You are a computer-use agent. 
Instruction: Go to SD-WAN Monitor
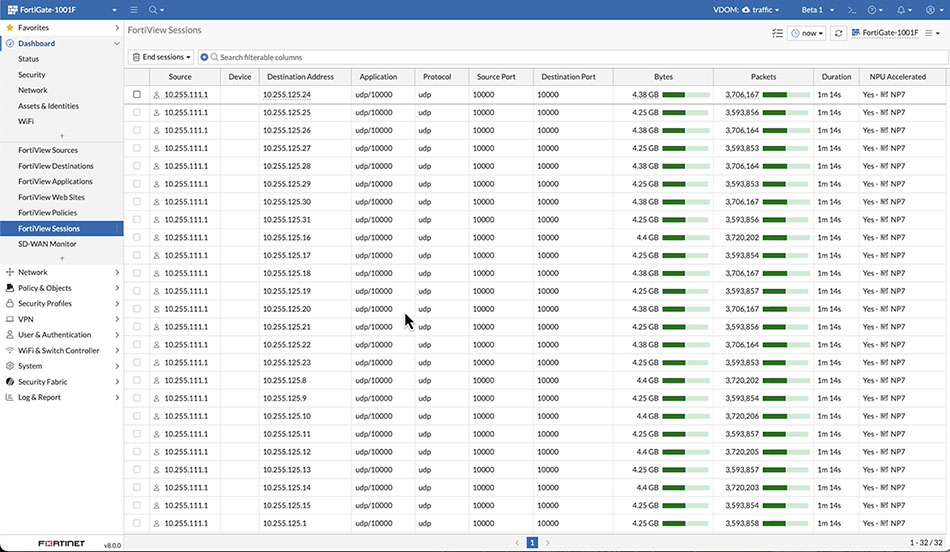pos(47,244)
